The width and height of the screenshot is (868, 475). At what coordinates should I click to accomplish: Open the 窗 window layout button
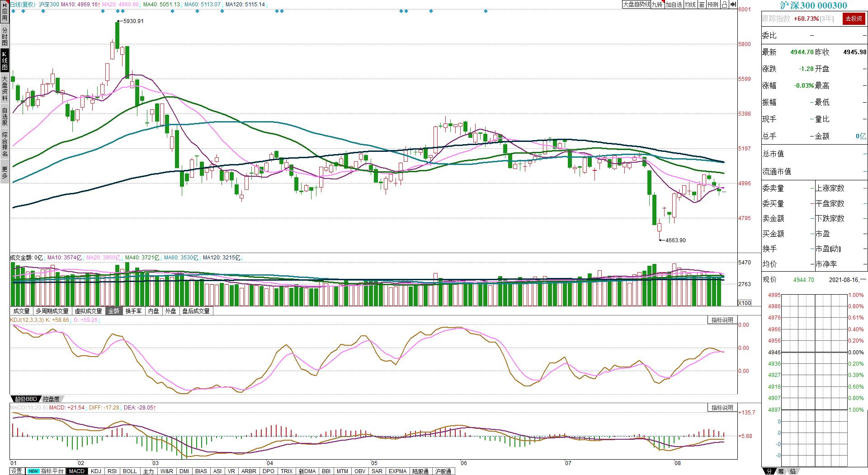[x=702, y=5]
